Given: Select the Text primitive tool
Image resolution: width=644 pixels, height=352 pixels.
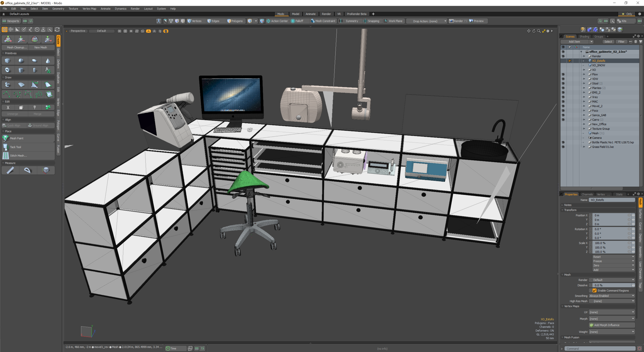Looking at the screenshot, I should tap(48, 70).
